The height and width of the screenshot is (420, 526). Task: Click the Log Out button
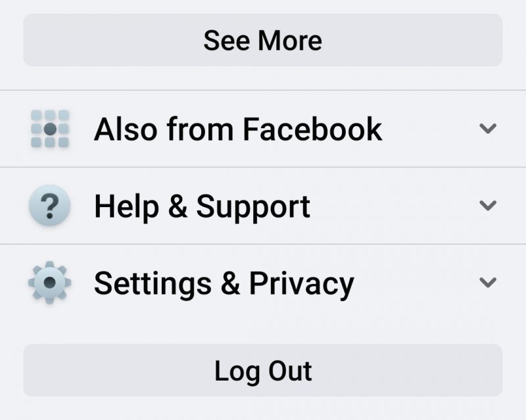(x=263, y=370)
